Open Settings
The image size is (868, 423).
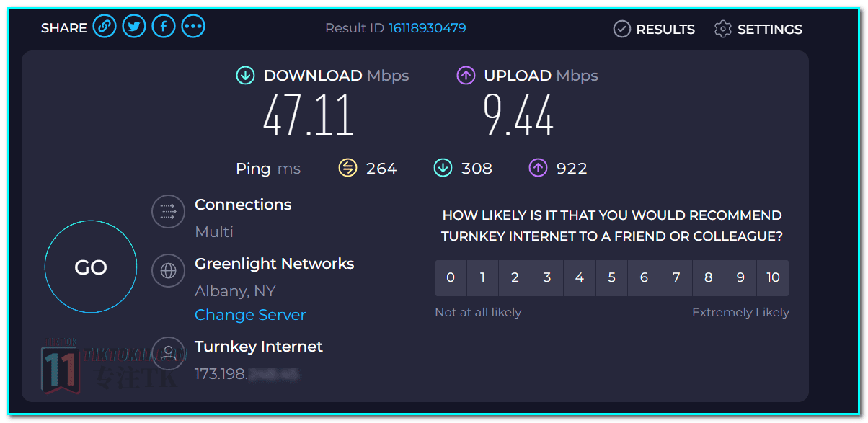tap(758, 29)
